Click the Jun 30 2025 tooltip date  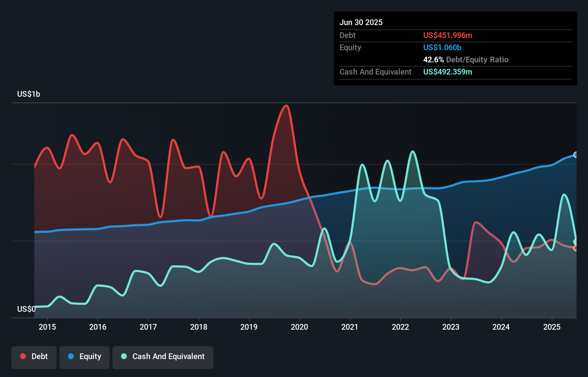coord(361,22)
